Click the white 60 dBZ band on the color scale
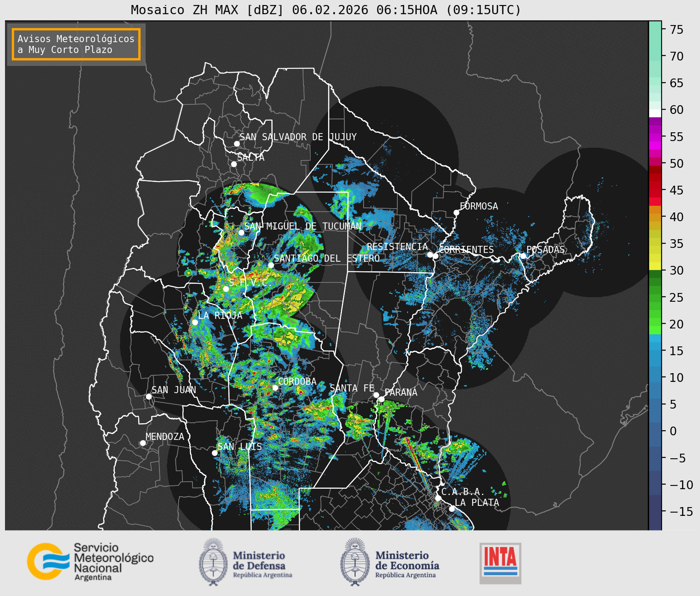Screen dimensions: 700x596 655,113
